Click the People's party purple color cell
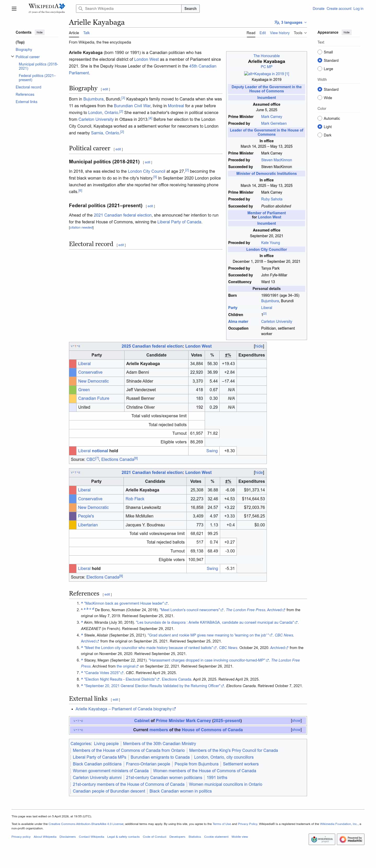Image resolution: width=376 pixels, height=868 pixels. [x=73, y=516]
